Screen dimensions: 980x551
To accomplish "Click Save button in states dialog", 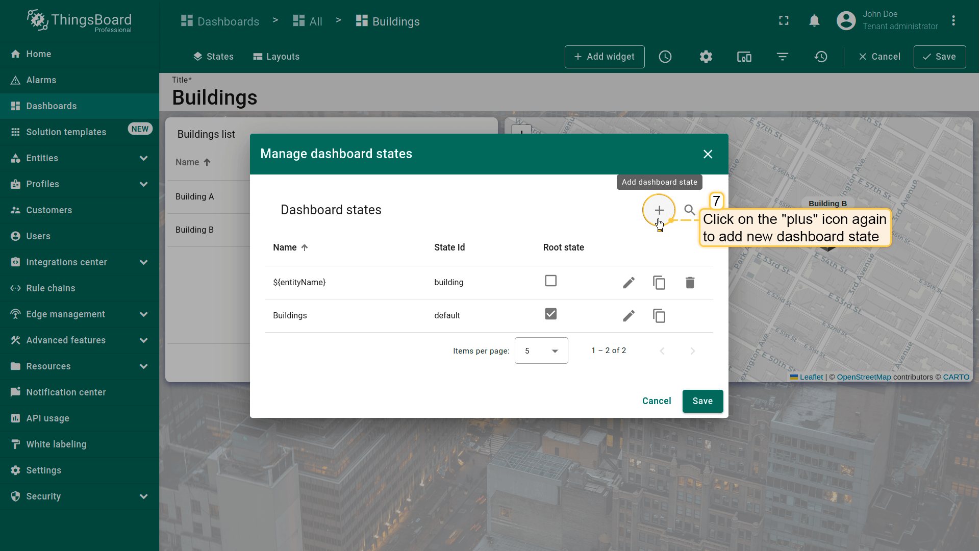I will (x=702, y=402).
